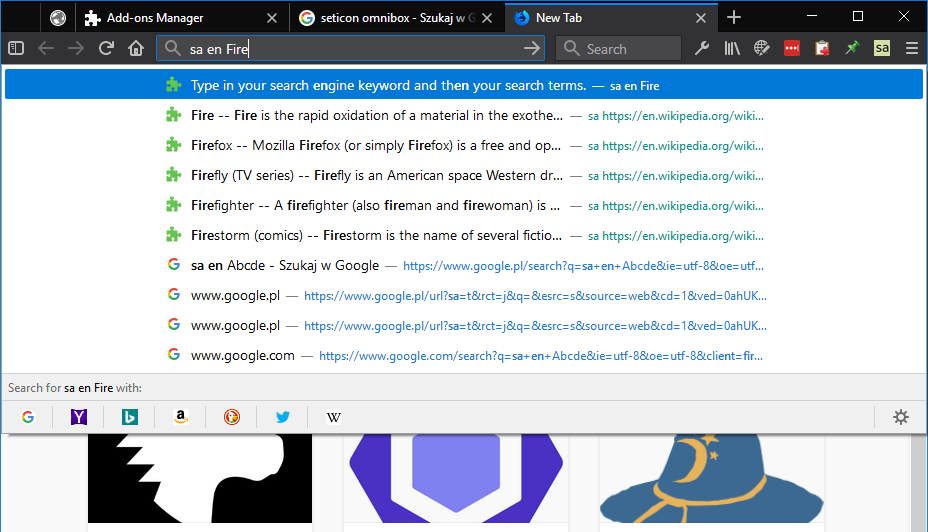This screenshot has height=532, width=928.
Task: Choose the 'Firefox -- Mozilla Firefox' suggestion
Action: tap(464, 146)
